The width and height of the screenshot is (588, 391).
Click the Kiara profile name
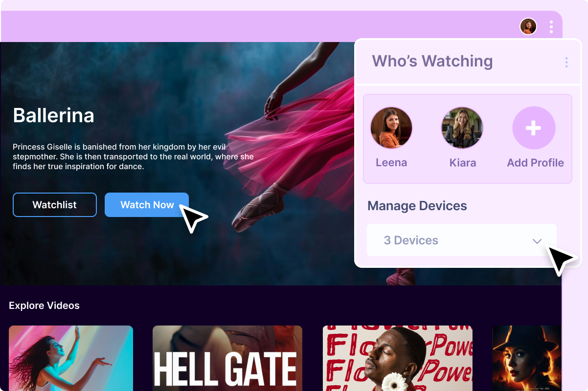click(463, 163)
